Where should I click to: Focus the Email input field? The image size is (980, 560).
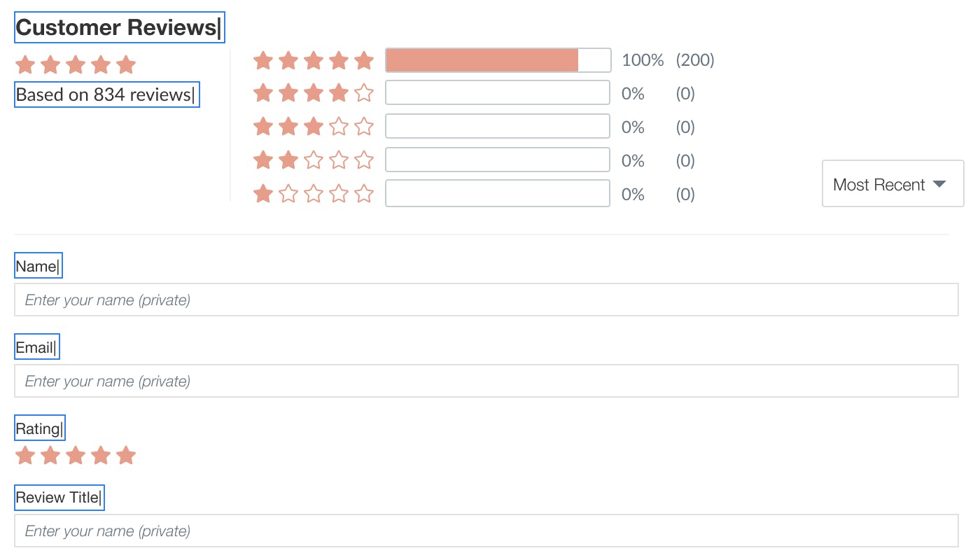[x=486, y=381]
